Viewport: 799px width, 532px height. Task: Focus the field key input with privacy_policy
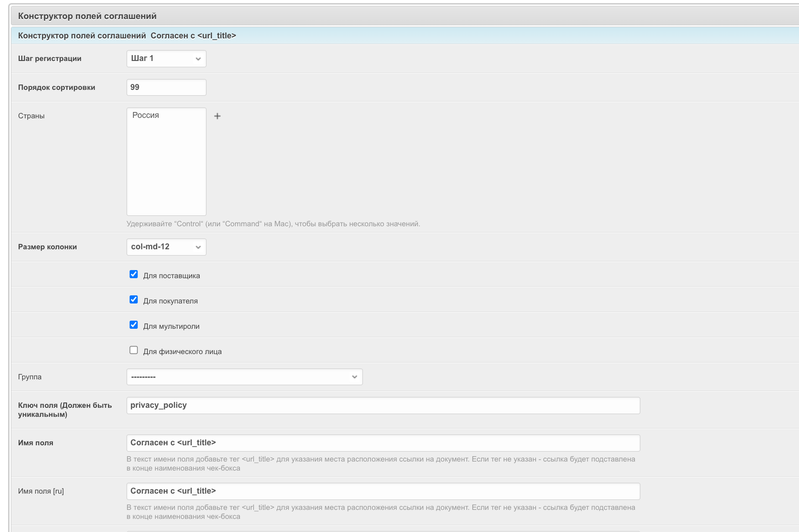pyautogui.click(x=383, y=406)
